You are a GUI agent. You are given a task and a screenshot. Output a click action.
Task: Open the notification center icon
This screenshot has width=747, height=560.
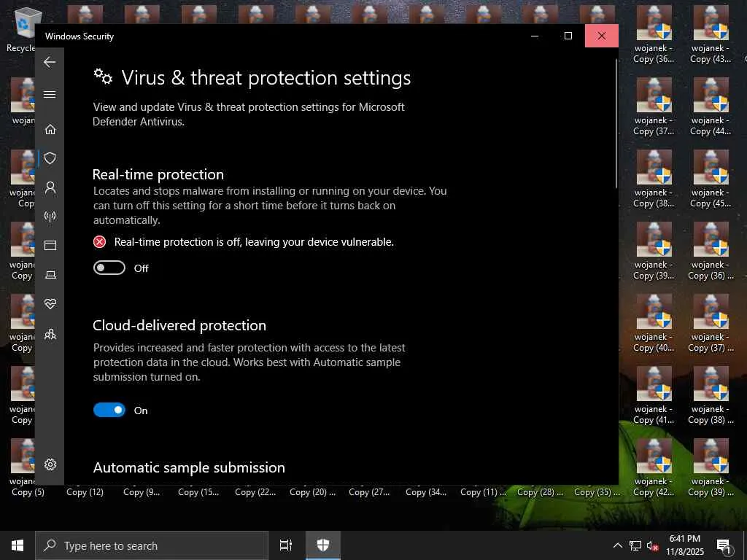(x=724, y=545)
